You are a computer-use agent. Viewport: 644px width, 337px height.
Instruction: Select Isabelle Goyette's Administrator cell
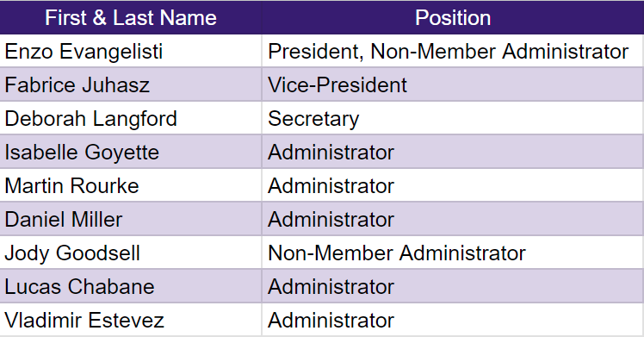[453, 152]
